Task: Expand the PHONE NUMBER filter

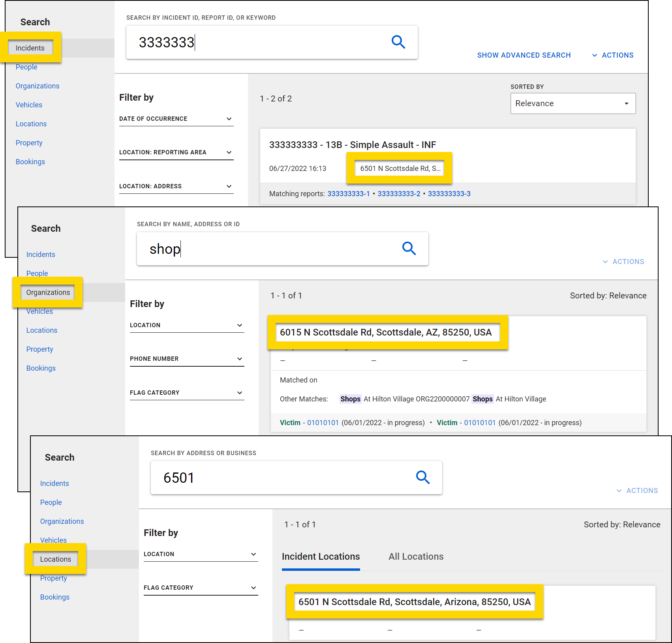Action: [x=240, y=358]
